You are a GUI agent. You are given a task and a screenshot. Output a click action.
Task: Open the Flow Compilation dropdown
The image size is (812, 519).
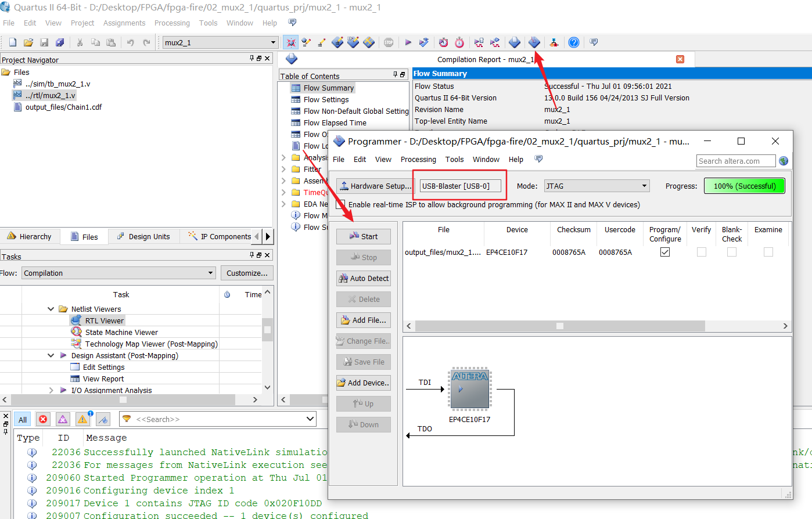[210, 273]
